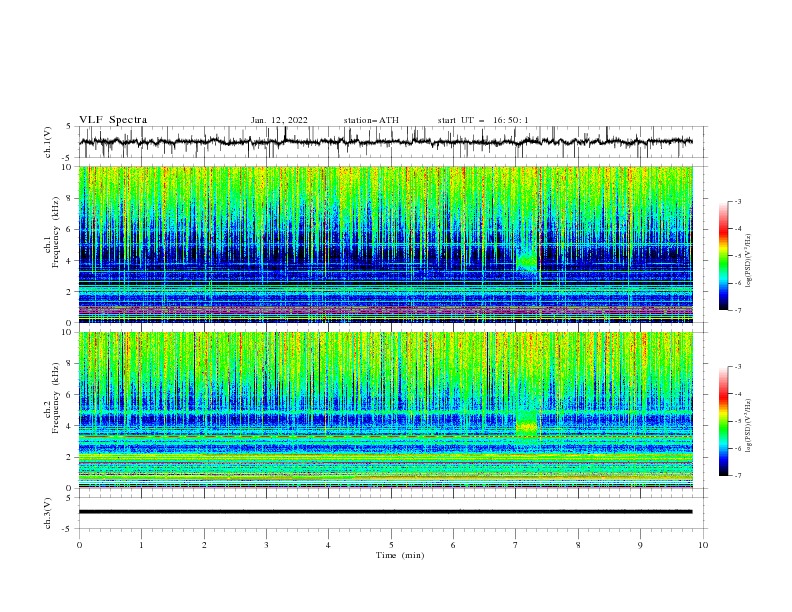
Task: Click the ch.1 voltage waveform trace
Action: pyautogui.click(x=385, y=142)
